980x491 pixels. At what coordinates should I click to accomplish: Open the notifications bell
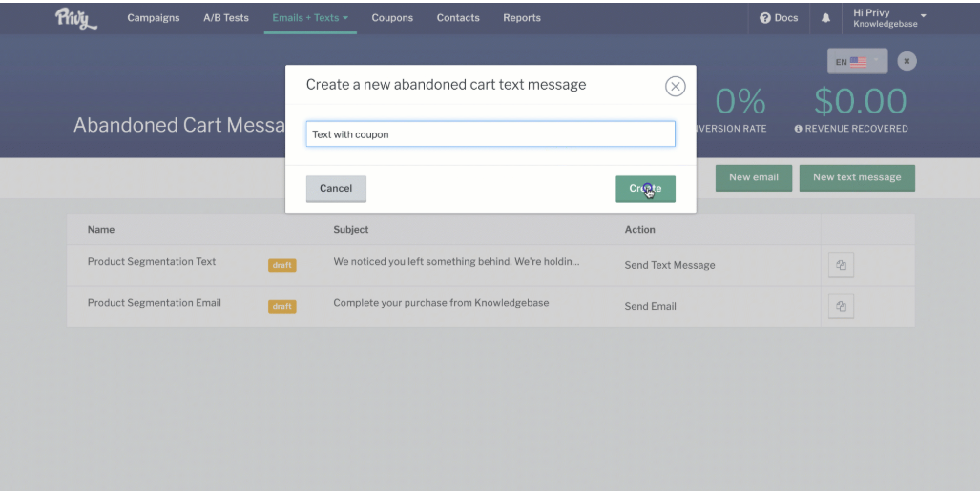pos(825,18)
